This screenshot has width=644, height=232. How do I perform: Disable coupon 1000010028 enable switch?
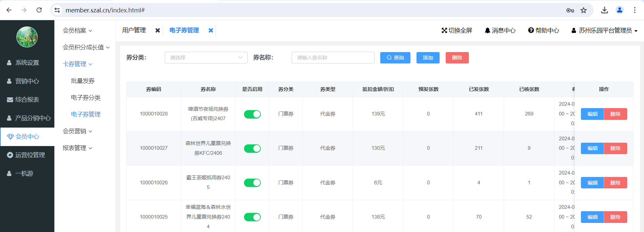[252, 114]
